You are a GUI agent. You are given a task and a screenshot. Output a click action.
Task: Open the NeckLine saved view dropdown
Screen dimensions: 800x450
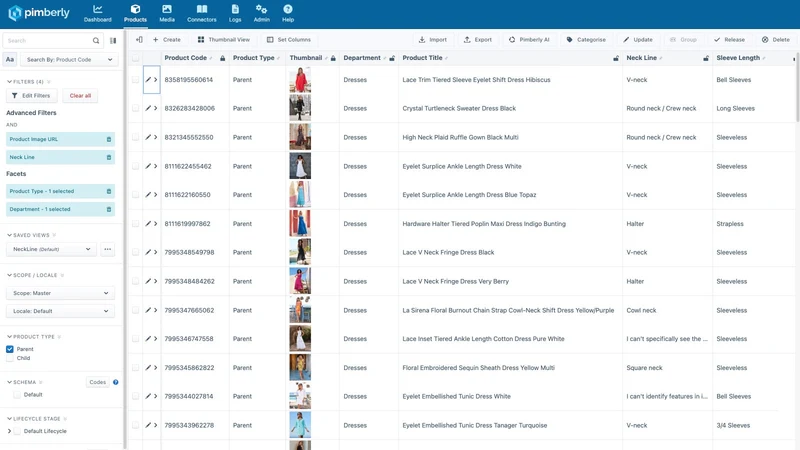point(51,249)
